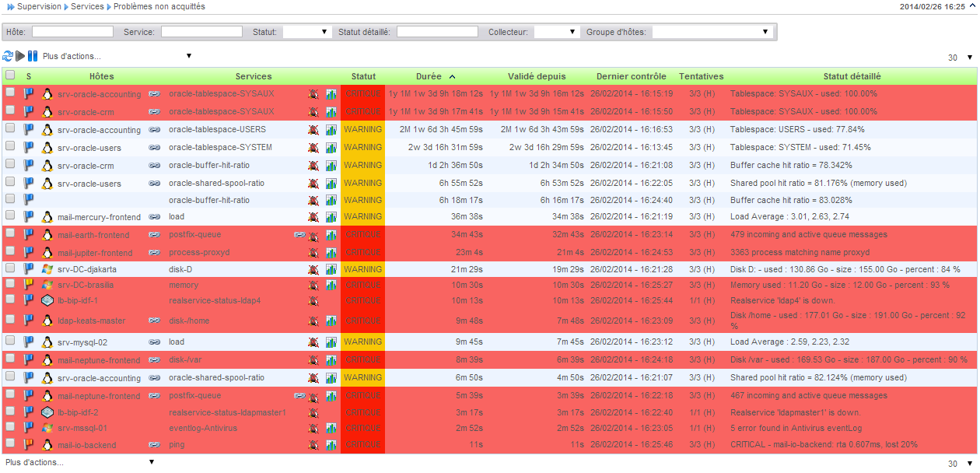This screenshot has width=980, height=473.
Task: Click the link icon right of mail-earth-frontend postfix-queue service
Action: (299, 233)
